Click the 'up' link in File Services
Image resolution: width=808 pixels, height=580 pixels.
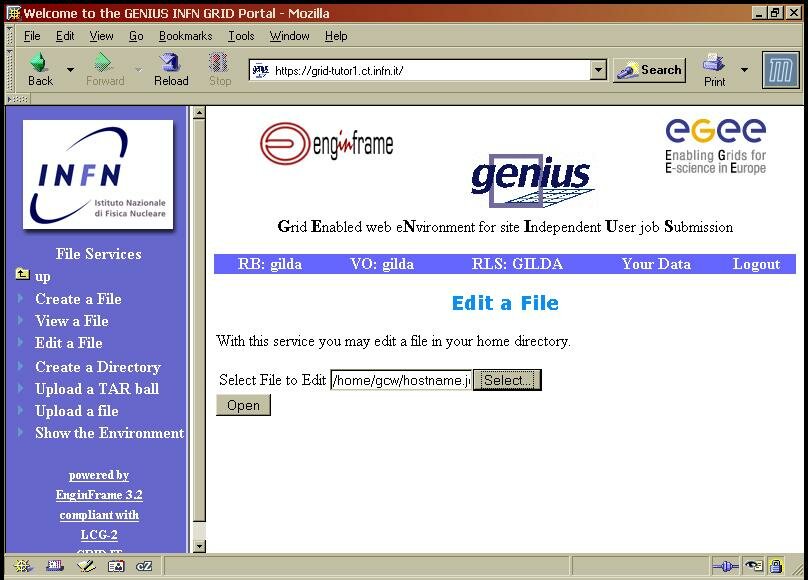(x=43, y=277)
